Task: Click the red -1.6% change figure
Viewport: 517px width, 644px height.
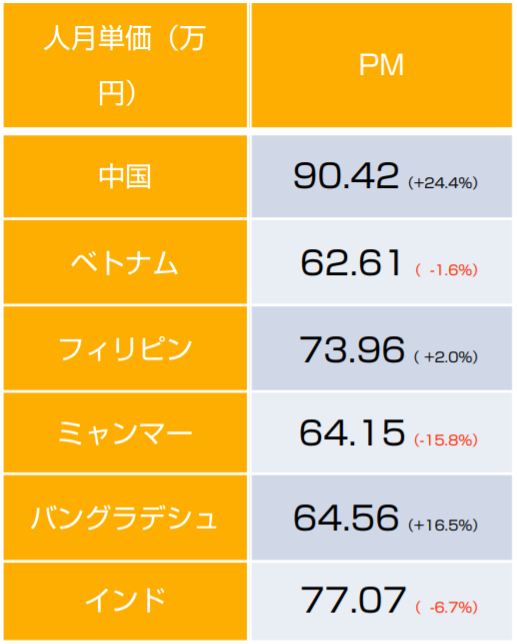Action: coord(446,270)
